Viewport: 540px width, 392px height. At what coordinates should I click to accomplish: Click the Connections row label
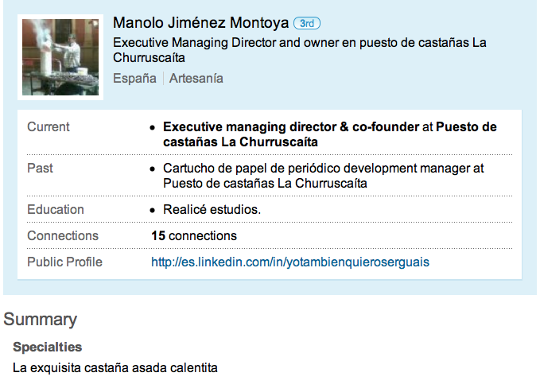[63, 236]
